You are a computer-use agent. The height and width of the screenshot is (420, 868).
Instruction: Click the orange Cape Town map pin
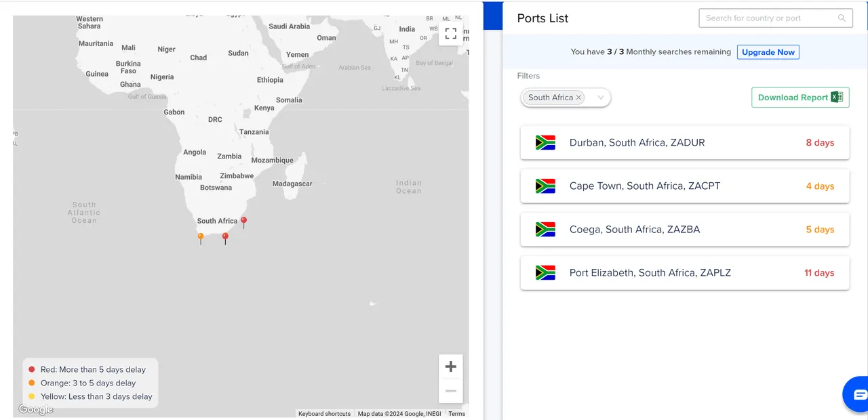201,237
